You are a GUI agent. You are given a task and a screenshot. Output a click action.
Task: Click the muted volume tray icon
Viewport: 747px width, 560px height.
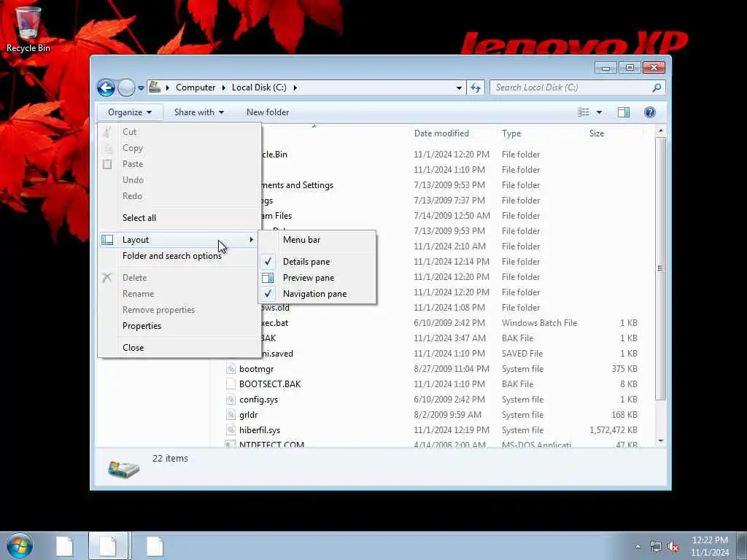(x=673, y=547)
